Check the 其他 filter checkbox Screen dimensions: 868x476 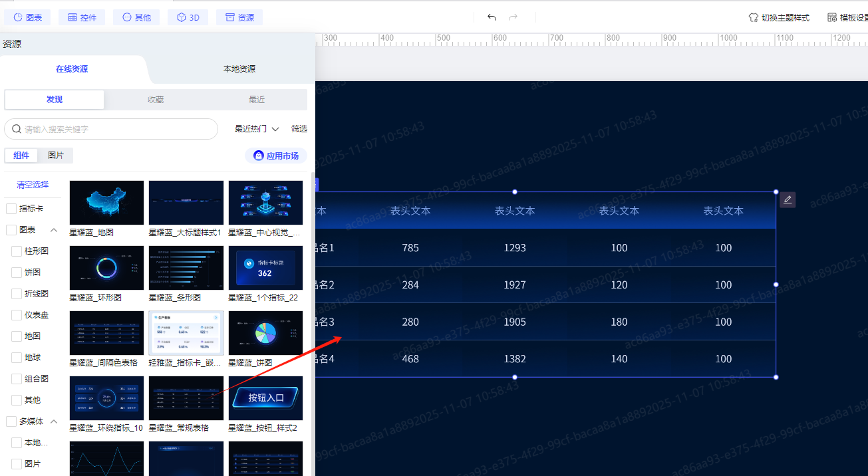pyautogui.click(x=17, y=400)
